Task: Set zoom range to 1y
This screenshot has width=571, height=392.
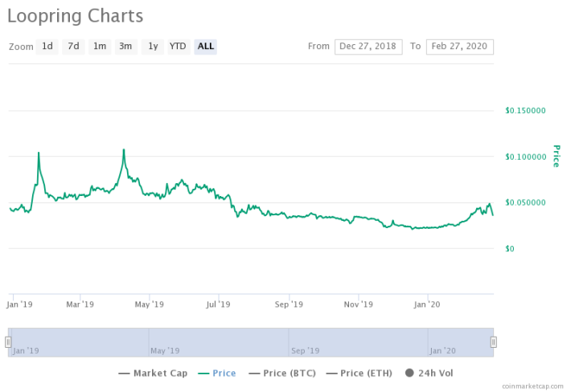Action: (153, 47)
